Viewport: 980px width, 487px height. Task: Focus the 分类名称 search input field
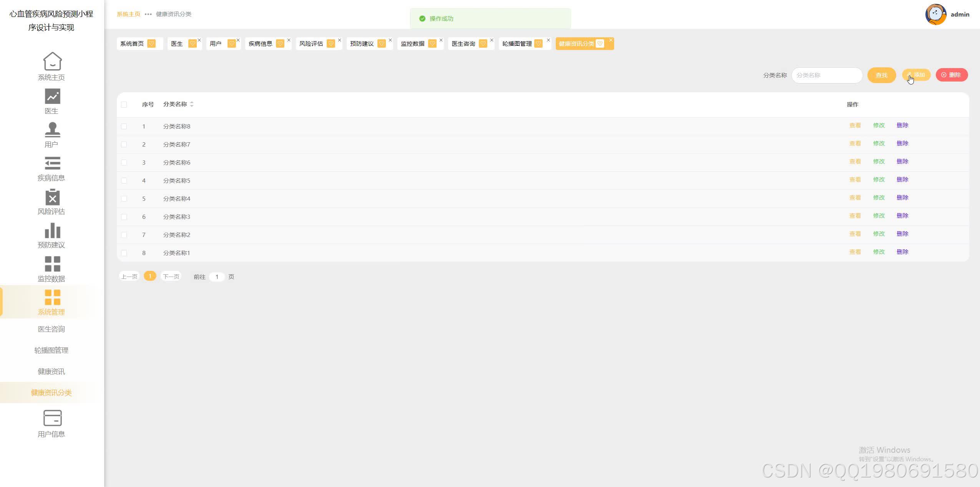[827, 75]
